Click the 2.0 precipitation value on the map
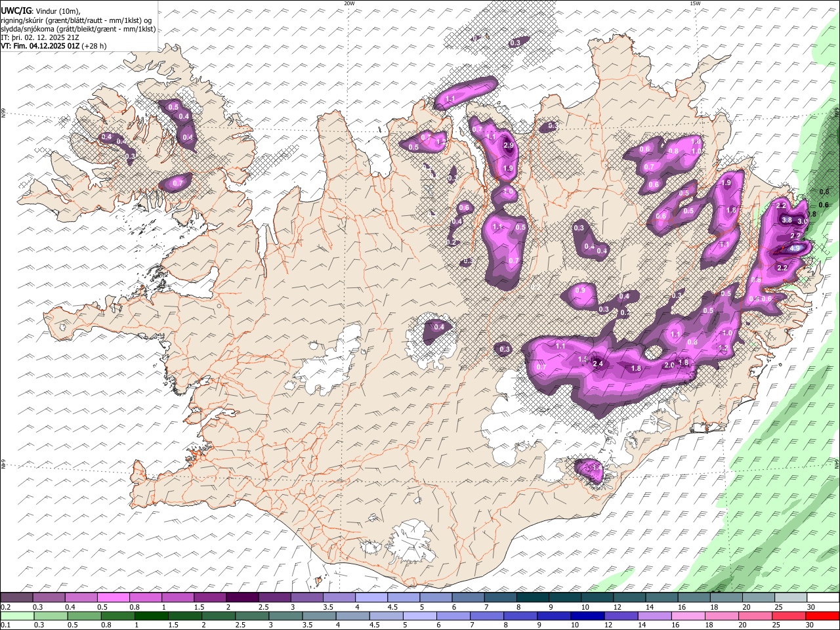 pos(669,365)
